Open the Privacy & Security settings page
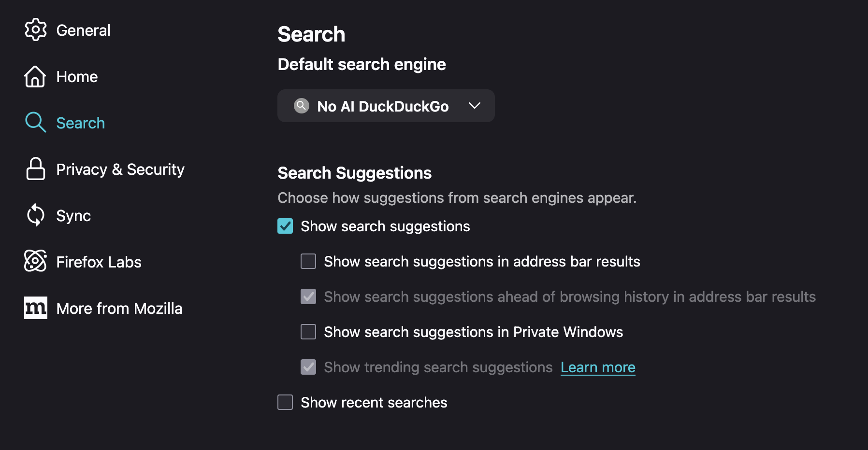Viewport: 868px width, 450px height. coord(120,169)
